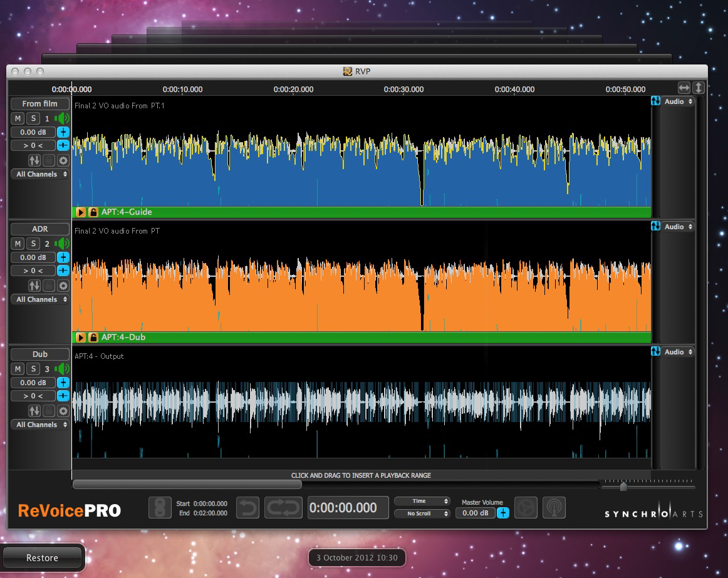
Task: Open the Time display format dropdown
Action: 422,501
